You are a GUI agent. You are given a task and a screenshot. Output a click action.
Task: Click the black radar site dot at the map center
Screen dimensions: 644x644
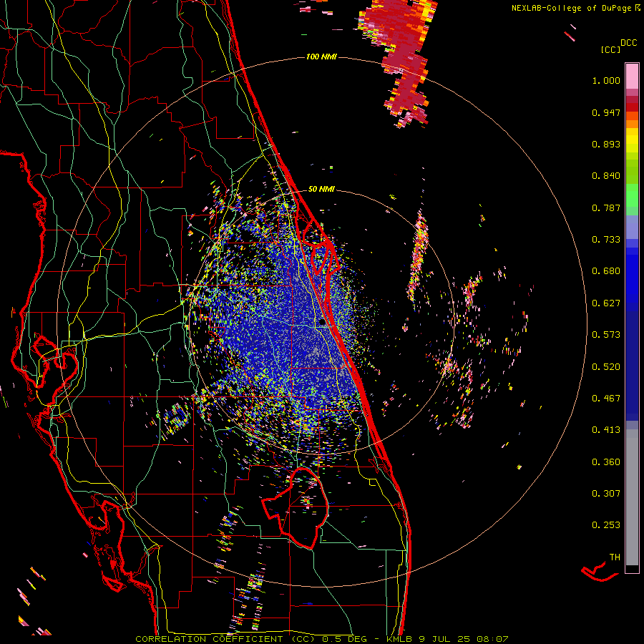pyautogui.click(x=322, y=323)
